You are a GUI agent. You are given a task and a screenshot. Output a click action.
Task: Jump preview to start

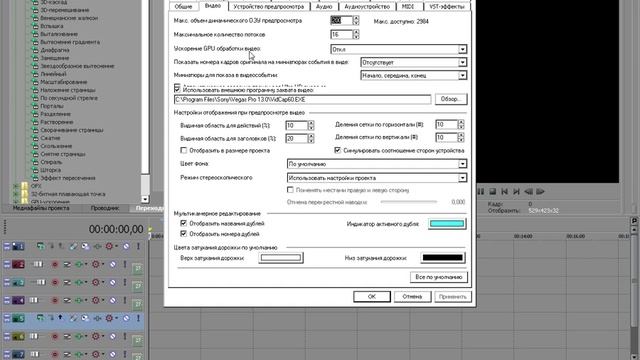[x=504, y=191]
